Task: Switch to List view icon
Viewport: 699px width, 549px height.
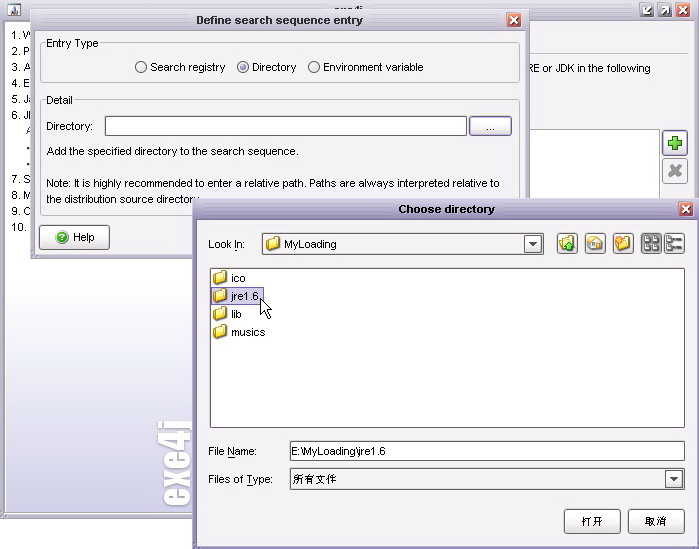Action: pos(651,244)
